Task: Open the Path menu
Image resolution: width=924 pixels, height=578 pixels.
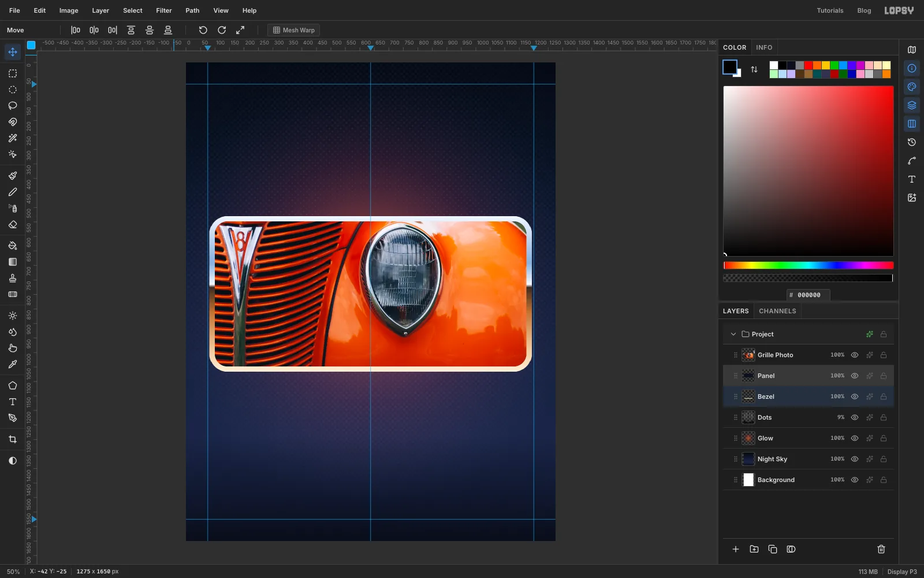Action: 192,10
